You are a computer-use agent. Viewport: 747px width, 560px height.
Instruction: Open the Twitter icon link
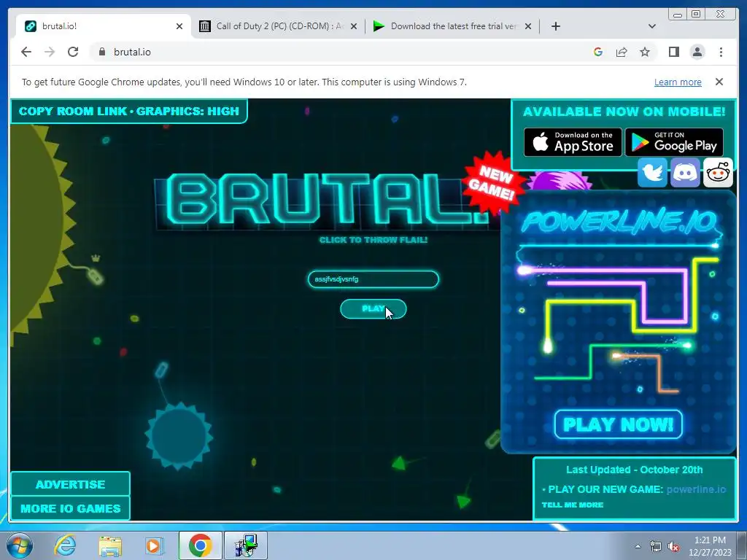652,172
